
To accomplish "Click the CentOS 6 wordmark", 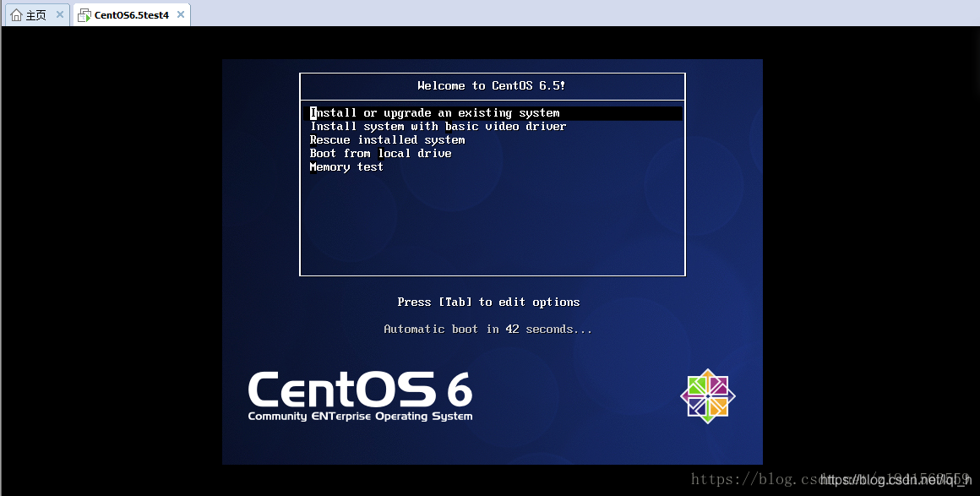I will pyautogui.click(x=360, y=390).
